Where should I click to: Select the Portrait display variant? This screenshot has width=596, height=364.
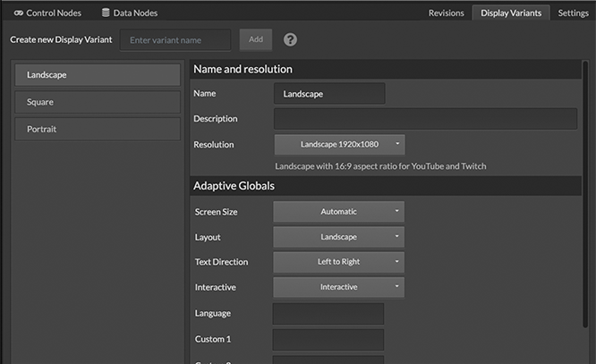[98, 129]
